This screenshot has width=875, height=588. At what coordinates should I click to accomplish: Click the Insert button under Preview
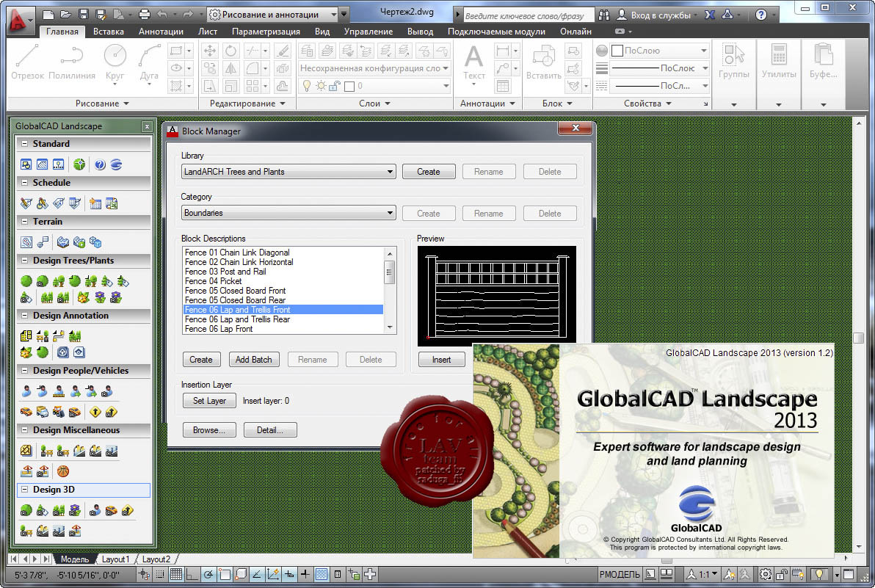pyautogui.click(x=441, y=360)
